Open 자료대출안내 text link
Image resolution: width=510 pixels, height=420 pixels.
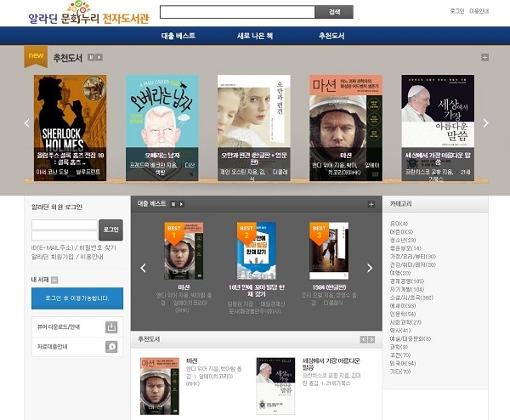click(x=53, y=347)
